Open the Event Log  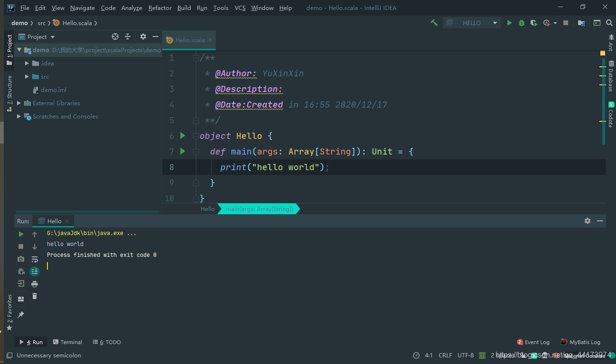pos(533,342)
